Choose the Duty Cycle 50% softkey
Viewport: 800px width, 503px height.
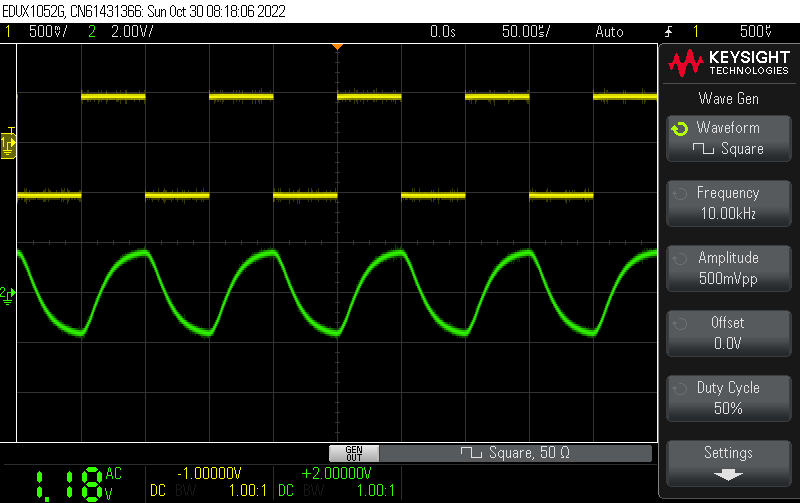coord(728,398)
